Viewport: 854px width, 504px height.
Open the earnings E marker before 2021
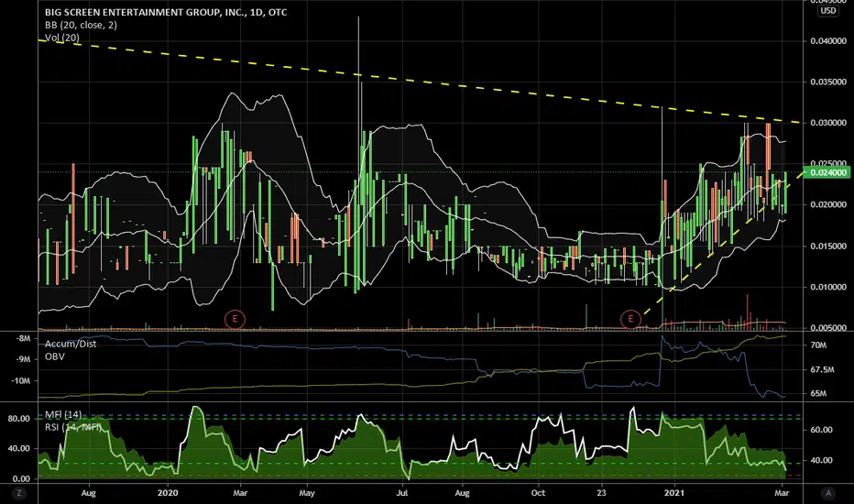[630, 319]
